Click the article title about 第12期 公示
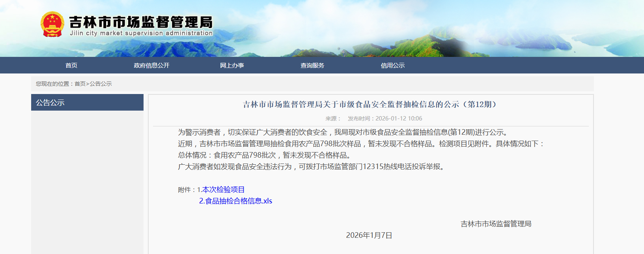Image resolution: width=644 pixels, height=254 pixels. point(371,104)
